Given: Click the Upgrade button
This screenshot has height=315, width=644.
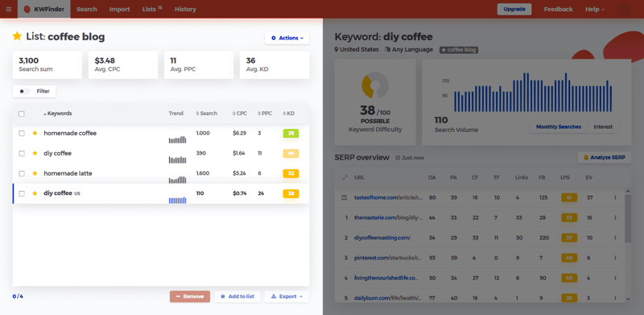Looking at the screenshot, I should [x=514, y=9].
